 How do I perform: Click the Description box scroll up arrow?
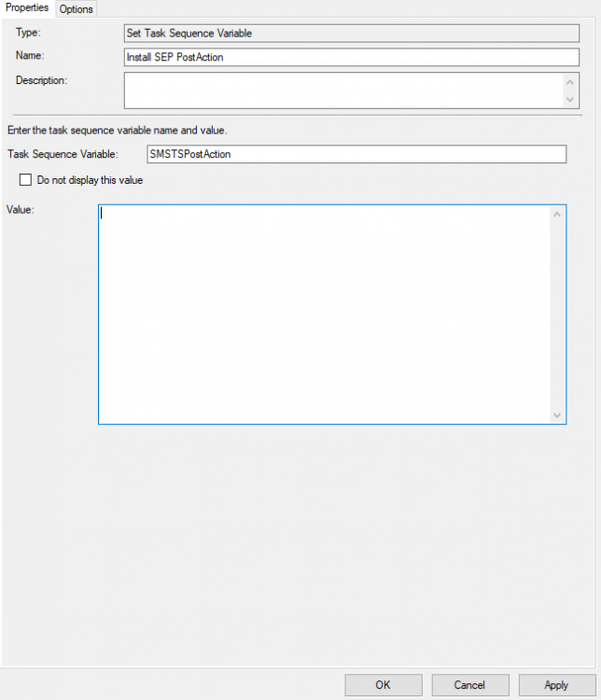click(x=570, y=82)
